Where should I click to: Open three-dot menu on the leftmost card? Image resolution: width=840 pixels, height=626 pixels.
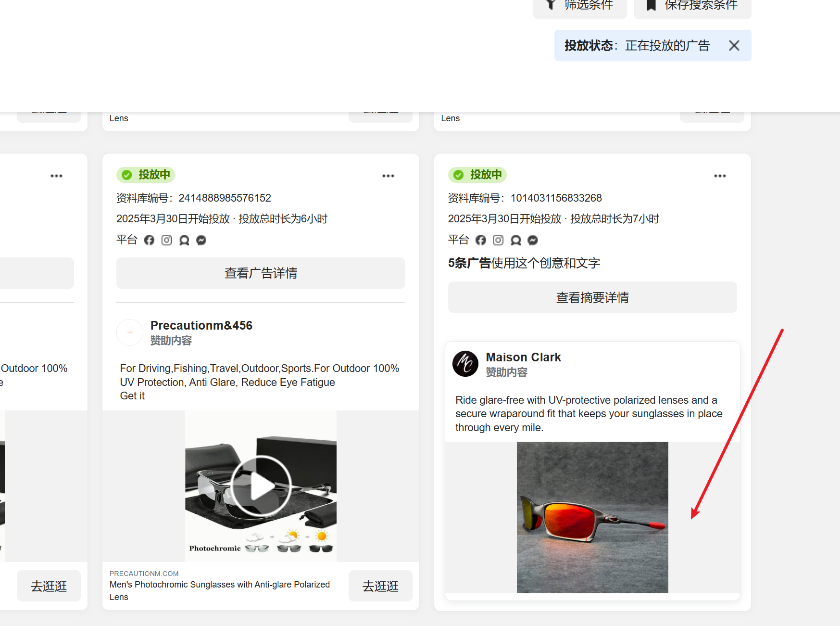(56, 176)
